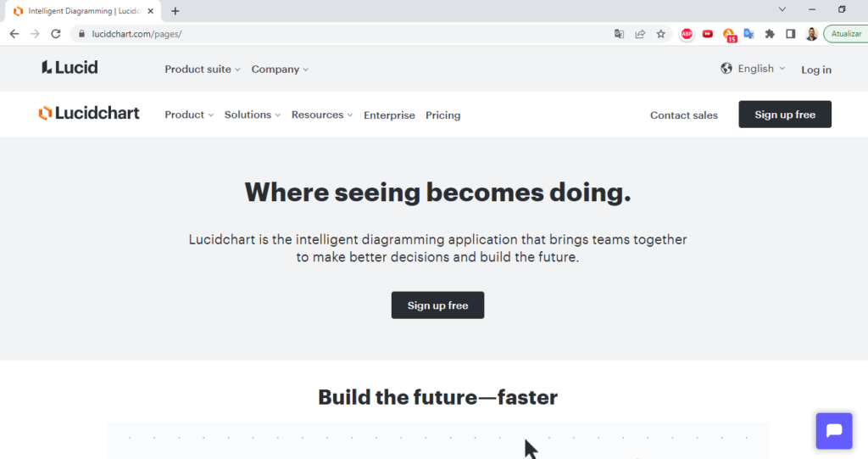Screen dimensions: 868x459
Task: Click the Lucid logo in top bar
Action: click(x=70, y=68)
